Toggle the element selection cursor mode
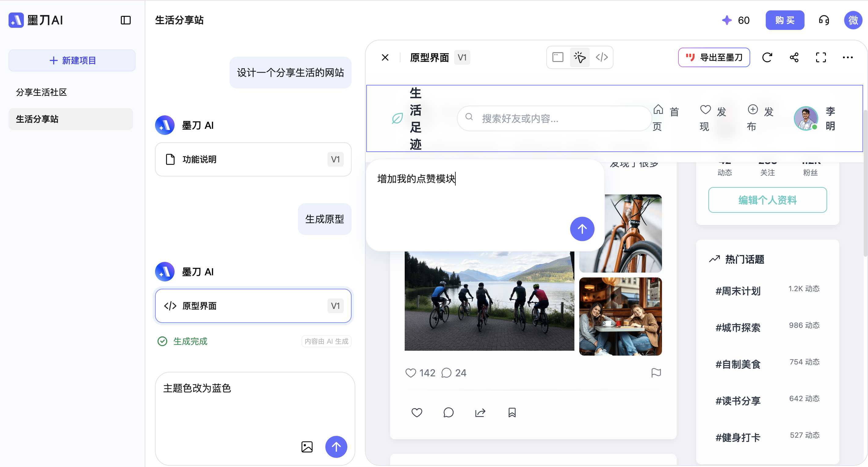The image size is (868, 467). click(x=580, y=57)
